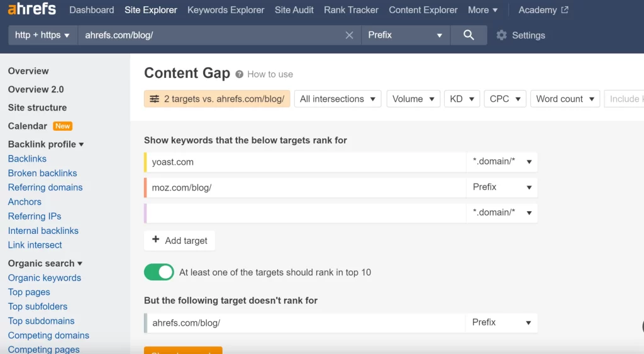Open mode dropdown for empty third target
Image resolution: width=644 pixels, height=354 pixels.
tap(502, 213)
